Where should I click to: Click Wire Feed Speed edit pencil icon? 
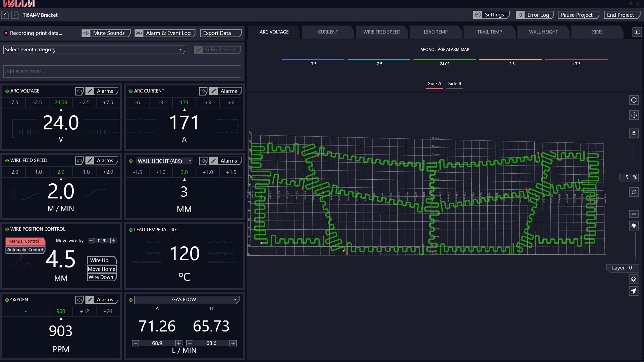click(90, 161)
